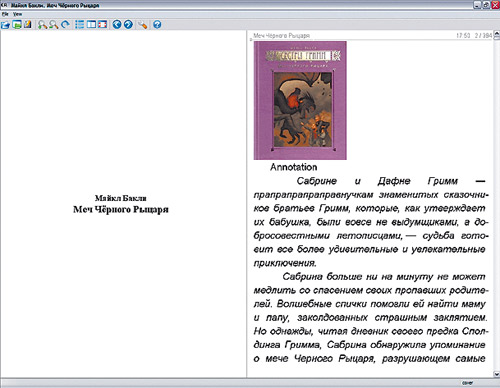Image resolution: width=500 pixels, height=388 pixels.
Task: Open the table of contents list icon
Action: pyautogui.click(x=80, y=25)
